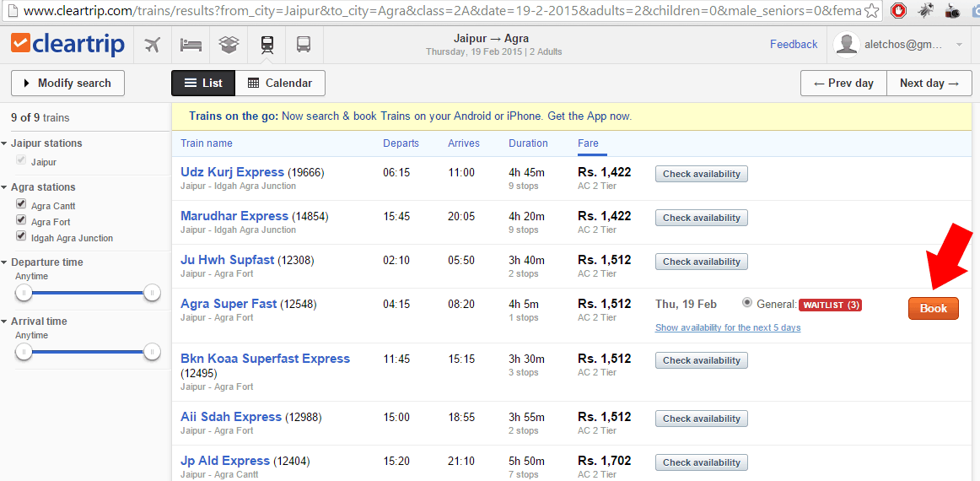Click the left Arrival time slider handle

(24, 352)
